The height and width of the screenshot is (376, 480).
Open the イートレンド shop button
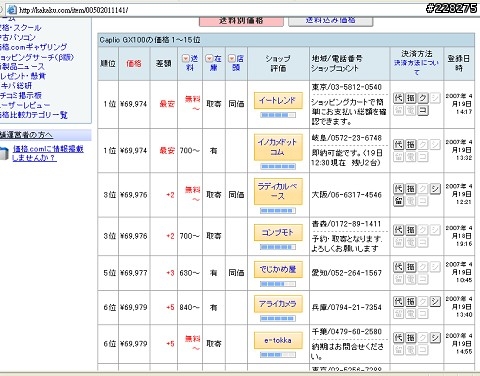click(278, 100)
